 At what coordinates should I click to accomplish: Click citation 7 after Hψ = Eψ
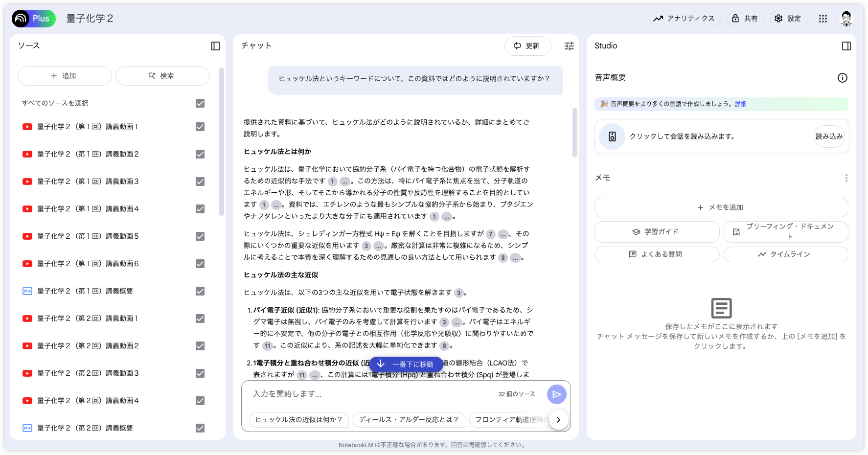(491, 234)
